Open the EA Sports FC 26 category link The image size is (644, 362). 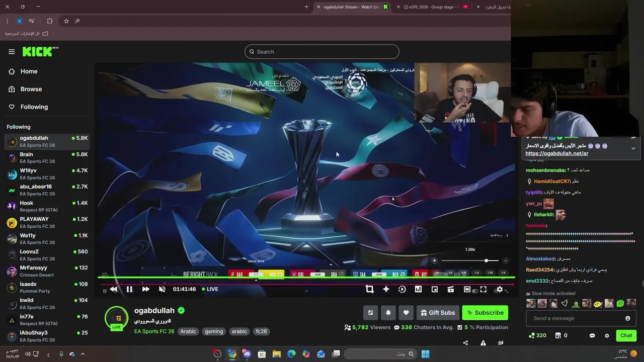point(154,331)
